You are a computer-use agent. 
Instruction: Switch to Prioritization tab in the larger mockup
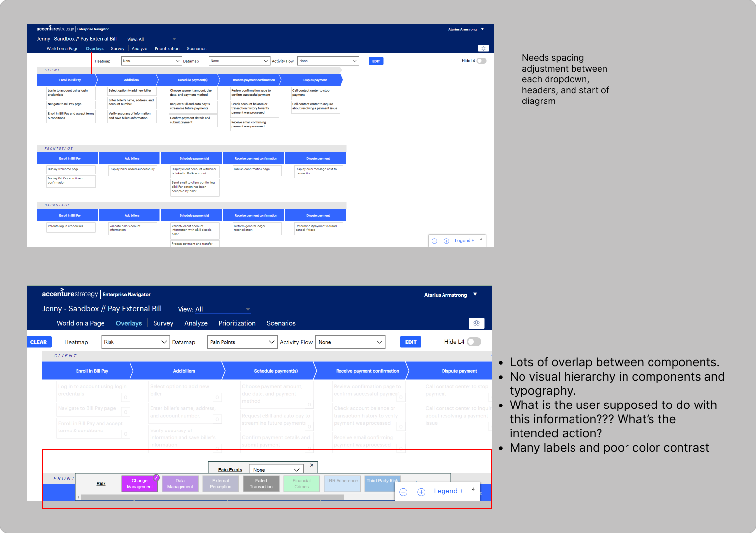237,323
